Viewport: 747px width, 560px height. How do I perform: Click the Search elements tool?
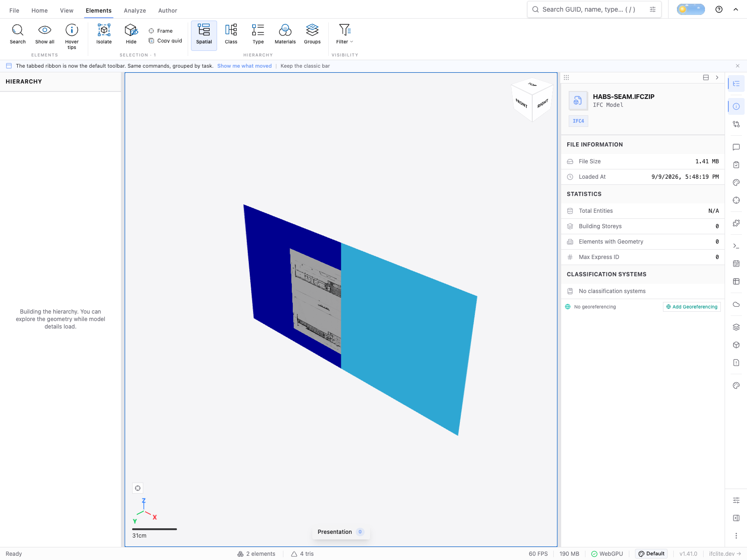(x=18, y=35)
